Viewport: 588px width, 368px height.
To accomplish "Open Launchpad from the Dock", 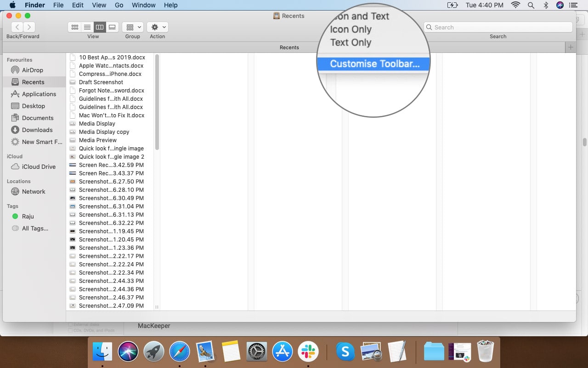I will (x=153, y=351).
